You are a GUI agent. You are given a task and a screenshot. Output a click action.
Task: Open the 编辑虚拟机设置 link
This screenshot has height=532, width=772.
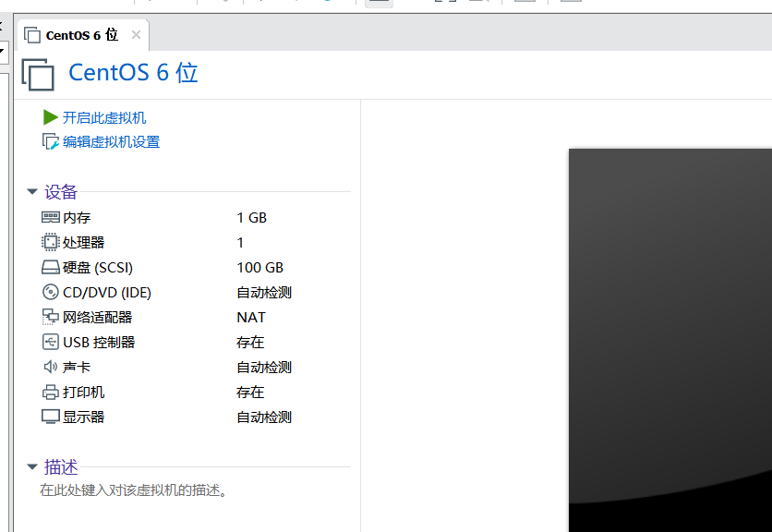[x=111, y=142]
